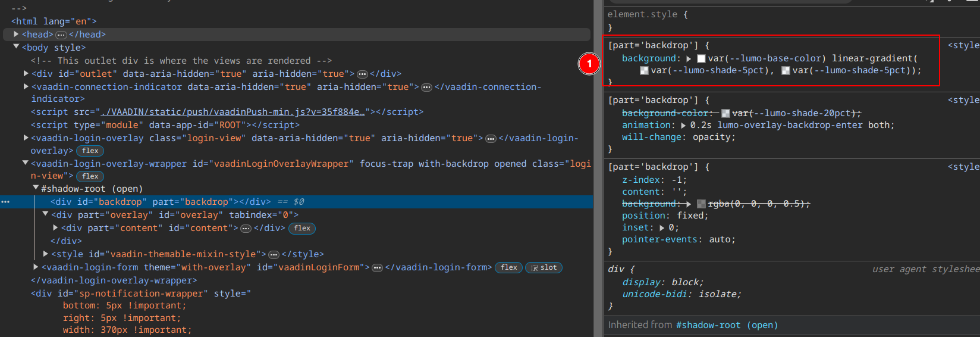The width and height of the screenshot is (980, 337).
Task: Toggle the flex badge beside vaadin-login-form
Action: (508, 268)
